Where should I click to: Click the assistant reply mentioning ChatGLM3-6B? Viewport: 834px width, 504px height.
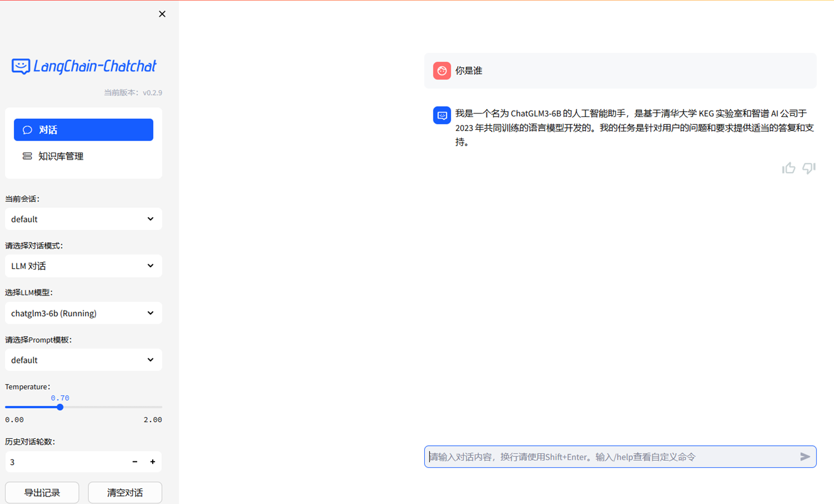point(635,127)
